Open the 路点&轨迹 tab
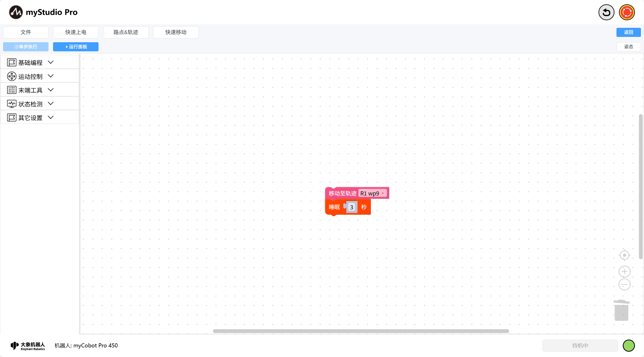Viewport: 644px width, 357px height. 126,32
